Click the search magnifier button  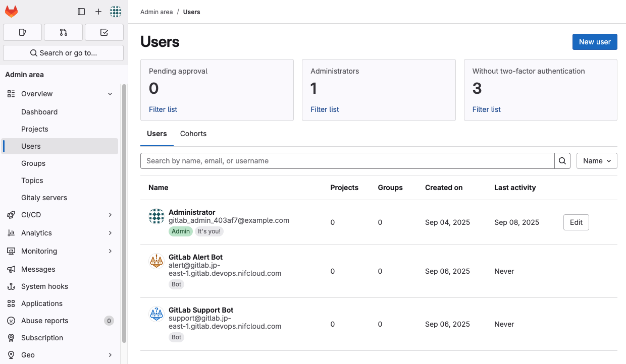point(562,161)
